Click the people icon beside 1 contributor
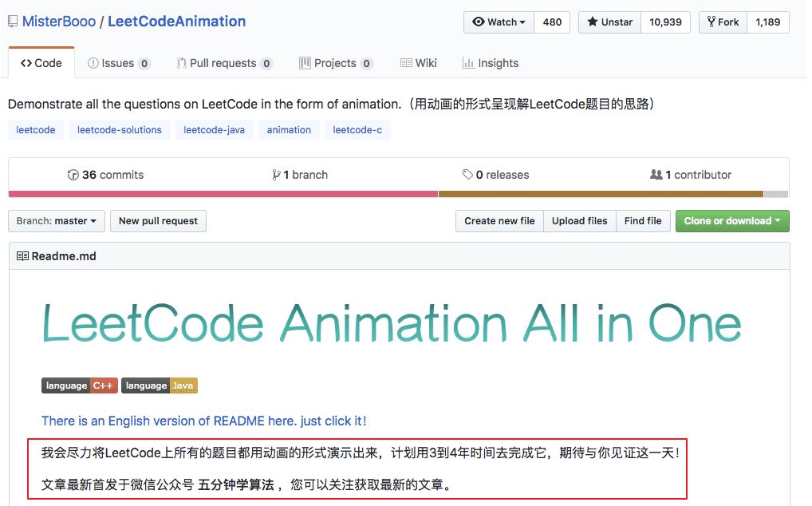 pyautogui.click(x=656, y=175)
